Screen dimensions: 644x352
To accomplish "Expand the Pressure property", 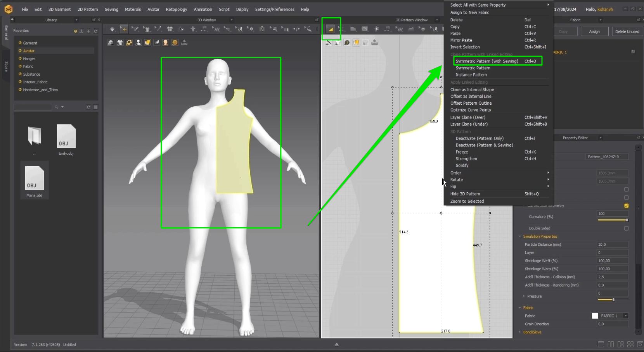I will [524, 296].
